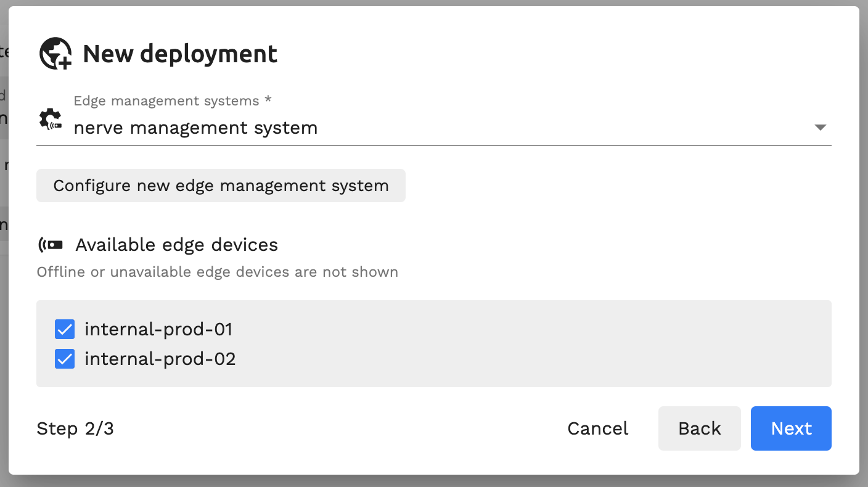Open the Edge management systems dropdown arrow
The width and height of the screenshot is (868, 487).
pyautogui.click(x=820, y=128)
